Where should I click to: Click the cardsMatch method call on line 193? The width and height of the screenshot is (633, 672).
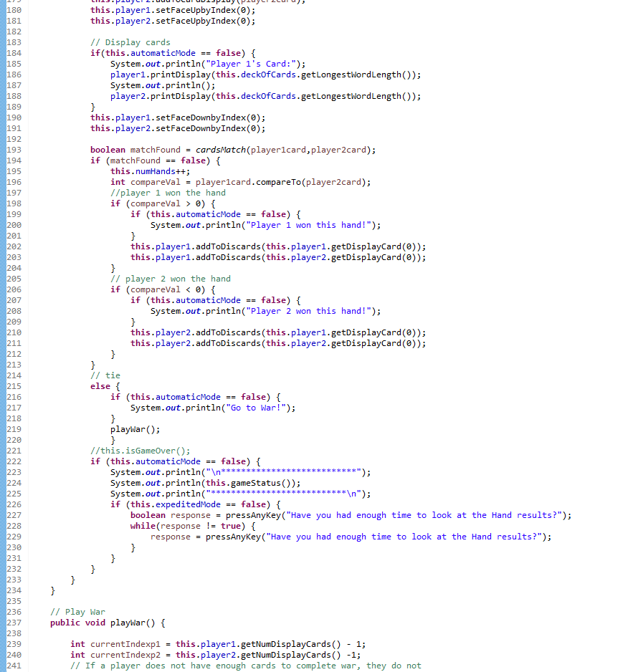(x=221, y=150)
